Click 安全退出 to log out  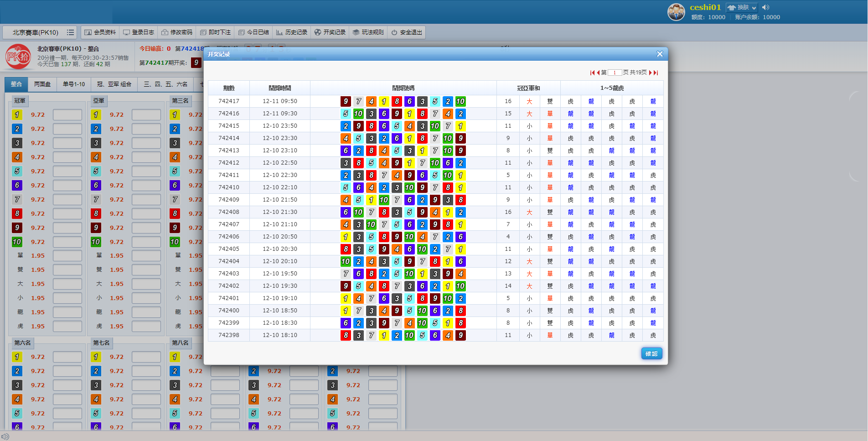click(407, 32)
